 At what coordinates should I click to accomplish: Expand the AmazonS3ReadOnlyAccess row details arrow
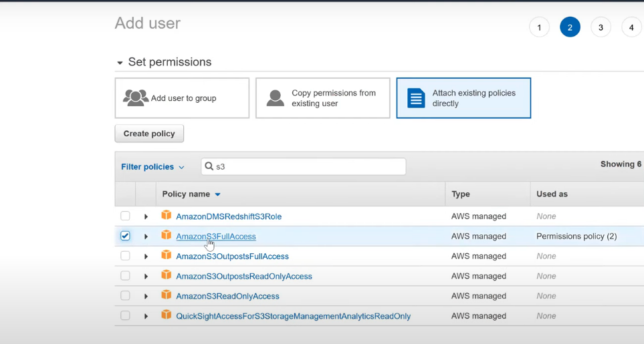click(146, 297)
